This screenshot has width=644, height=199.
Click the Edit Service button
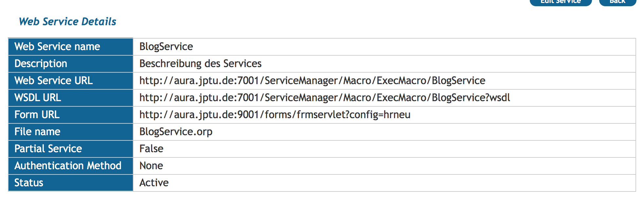point(560,2)
